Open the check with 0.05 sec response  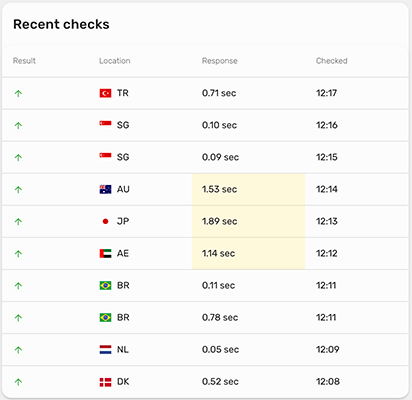click(x=205, y=350)
